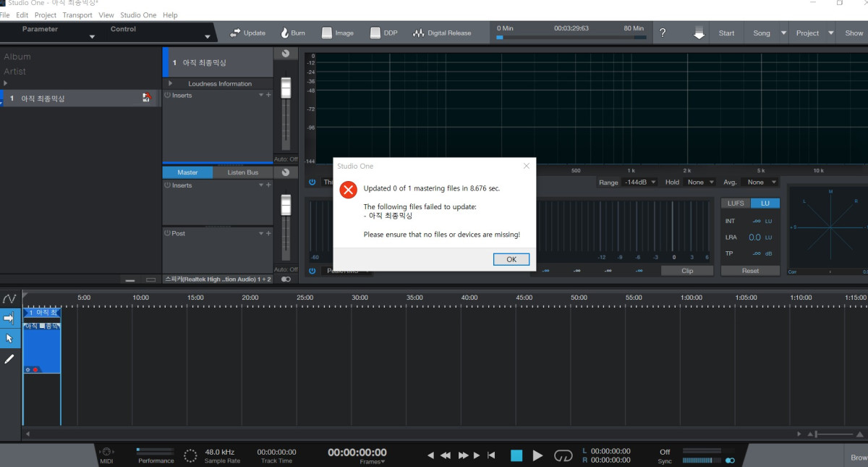Image resolution: width=868 pixels, height=467 pixels.
Task: Expand the Loudness Information section
Action: [171, 83]
